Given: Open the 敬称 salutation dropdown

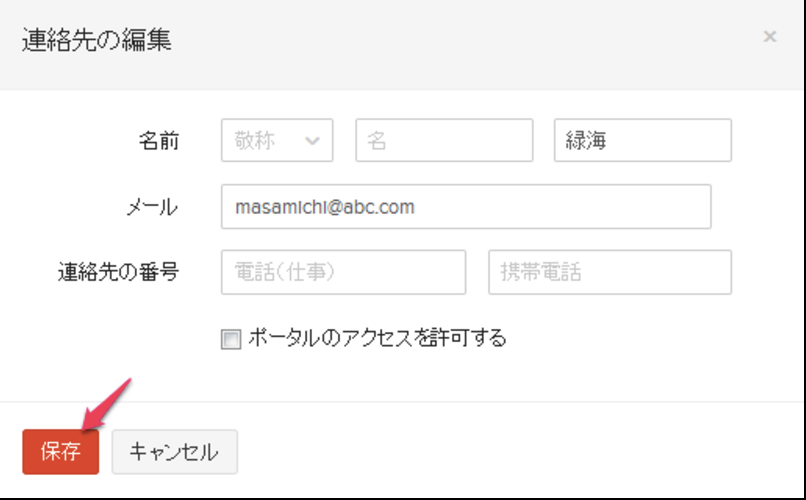Looking at the screenshot, I should (x=276, y=141).
